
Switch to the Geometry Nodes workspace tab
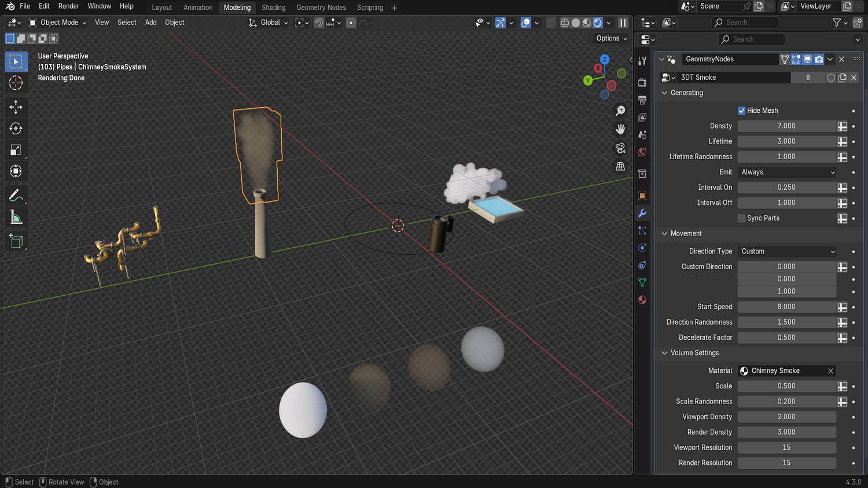321,8
